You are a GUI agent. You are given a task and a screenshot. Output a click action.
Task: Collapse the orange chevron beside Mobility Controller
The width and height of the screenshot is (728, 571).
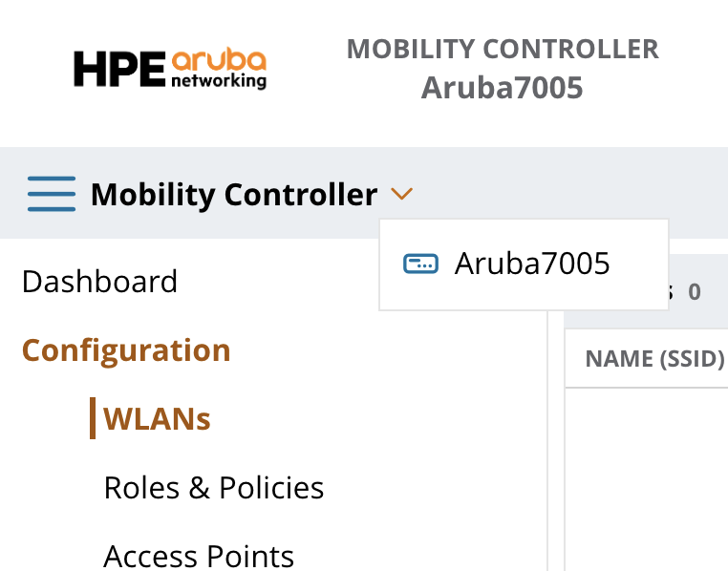[401, 195]
